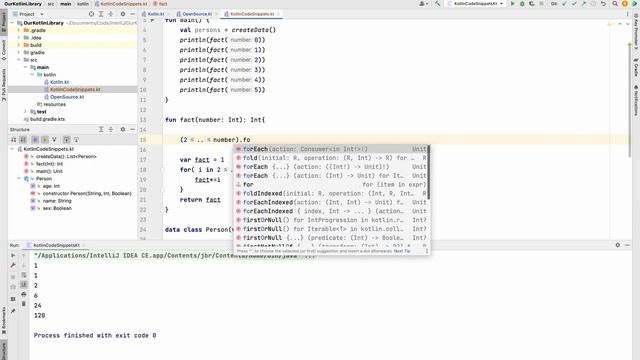
Task: Toggle sort alphabetically in Structure toolbar
Action: coord(23,140)
